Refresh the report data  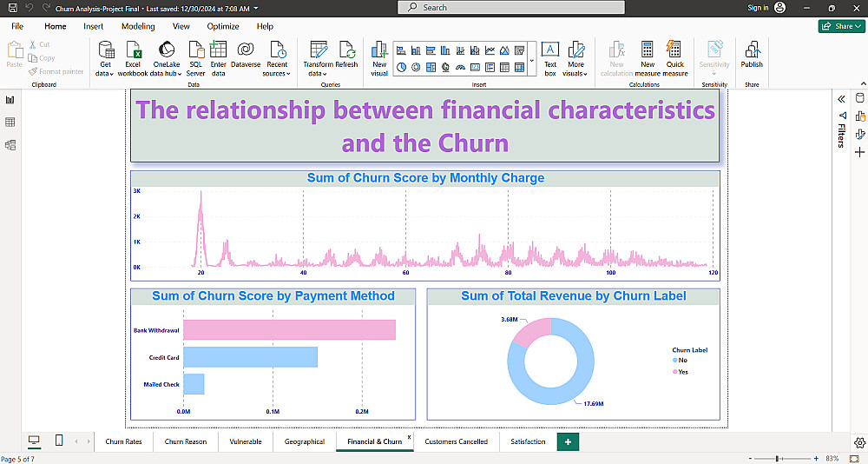coord(347,55)
